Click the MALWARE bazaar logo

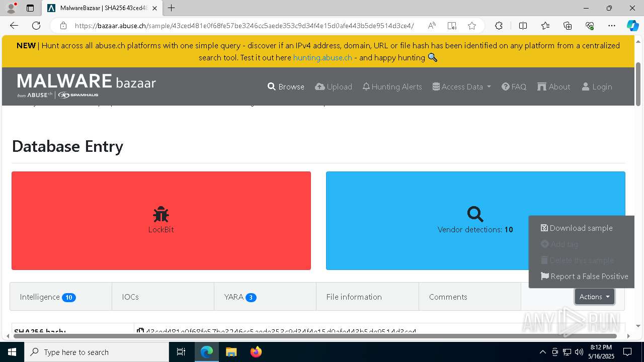(87, 85)
